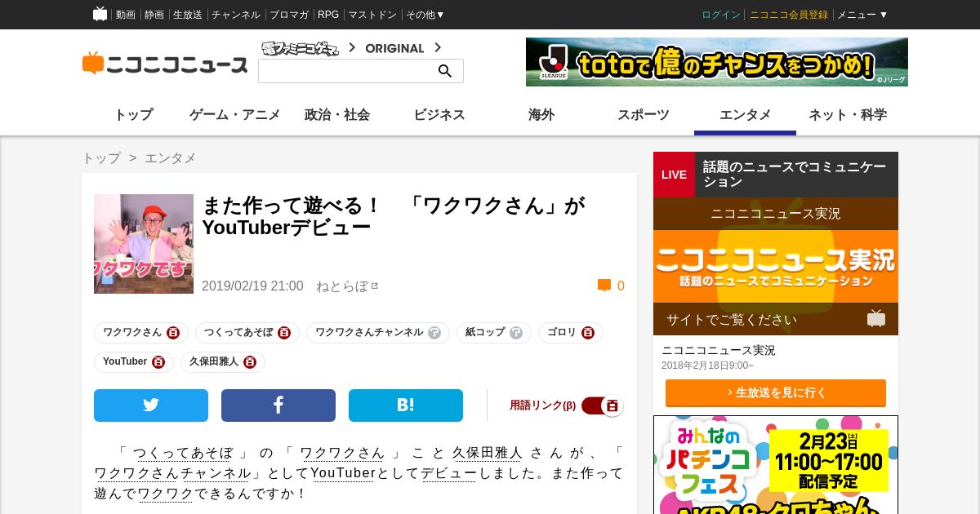The width and height of the screenshot is (980, 514).
Task: Click RPG in the top bar
Action: (x=328, y=15)
